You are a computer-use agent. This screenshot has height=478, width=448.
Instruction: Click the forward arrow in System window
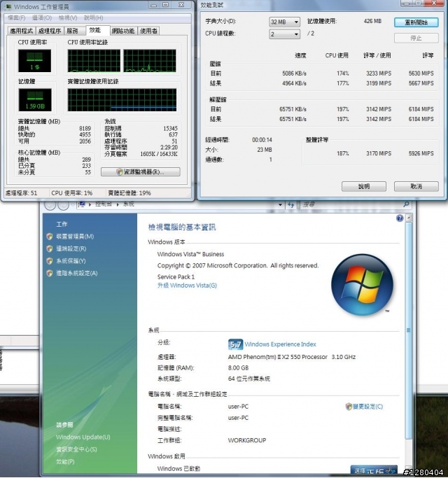[63, 205]
